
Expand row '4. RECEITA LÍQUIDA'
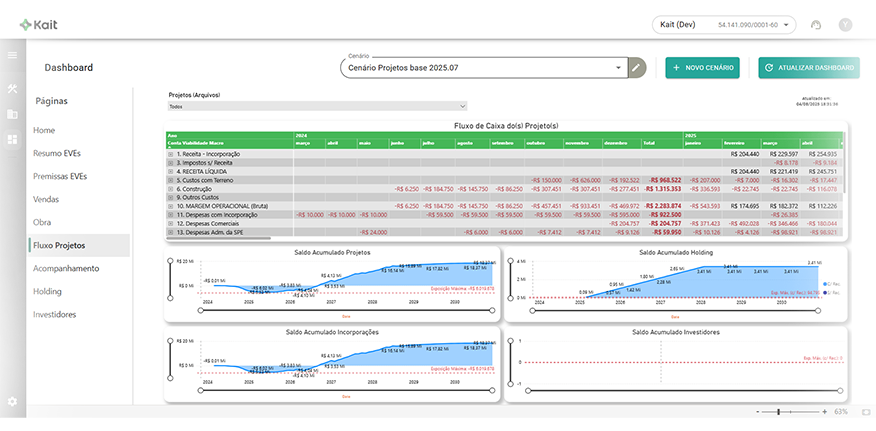pyautogui.click(x=171, y=171)
